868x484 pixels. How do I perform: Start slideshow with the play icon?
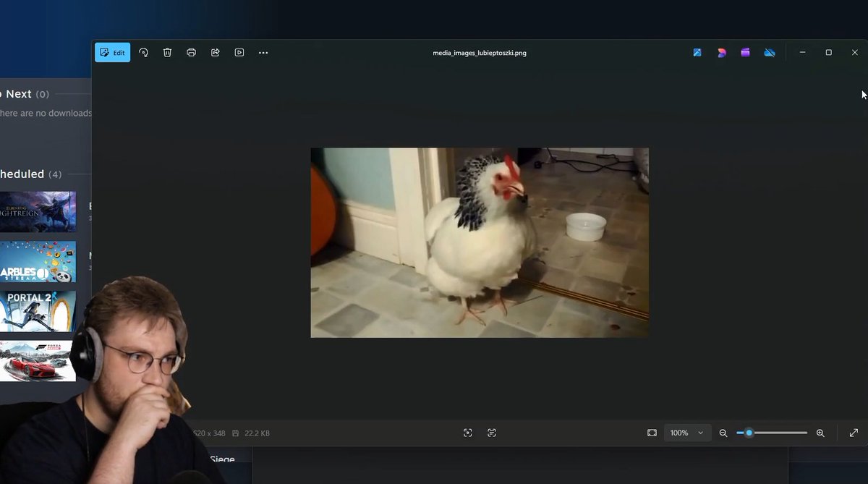point(239,53)
